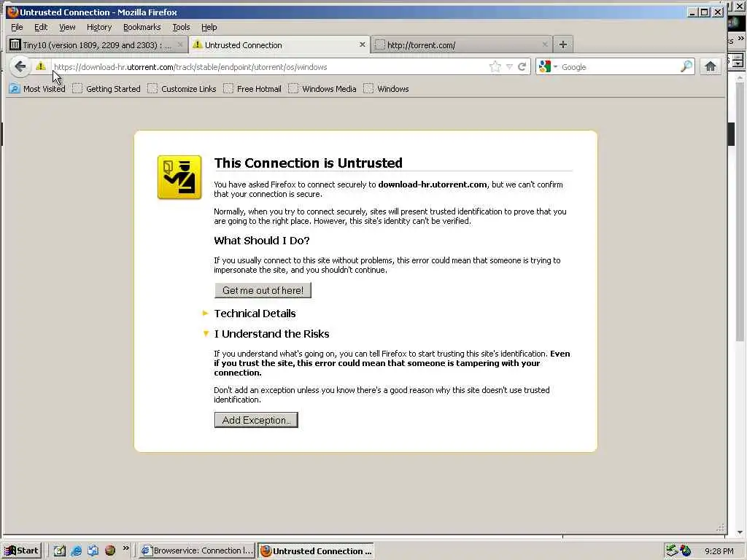The image size is (747, 560).
Task: Reload the page with the refresh icon
Action: [x=522, y=66]
